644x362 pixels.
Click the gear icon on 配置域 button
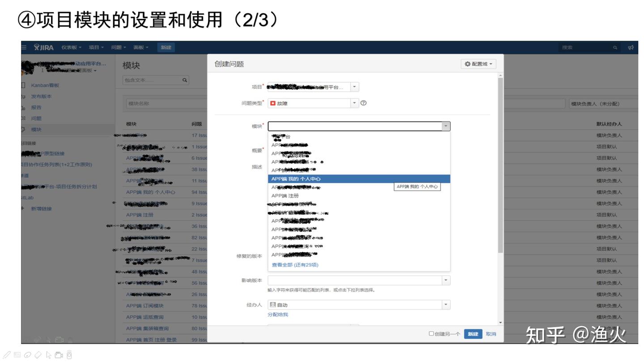[x=468, y=64]
